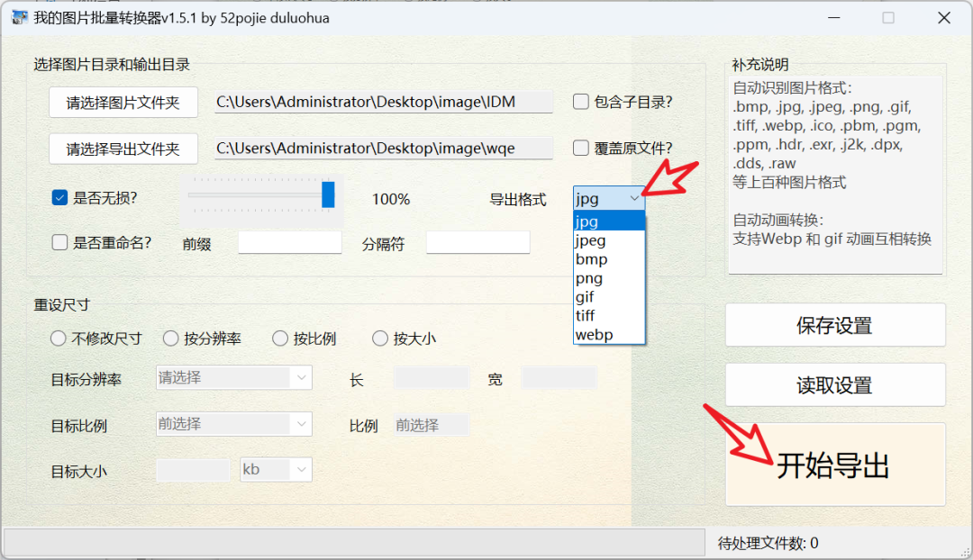Select jpeg in format list
The height and width of the screenshot is (560, 973).
coord(609,240)
